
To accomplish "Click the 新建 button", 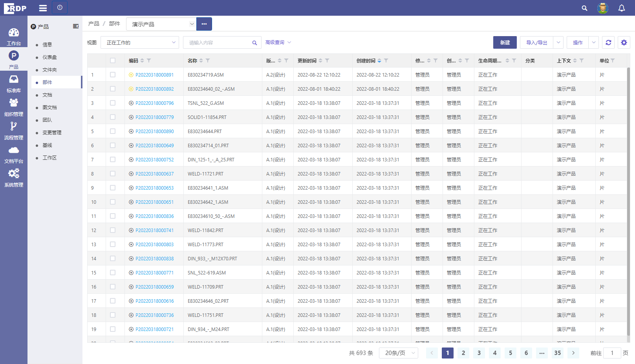I will [505, 42].
